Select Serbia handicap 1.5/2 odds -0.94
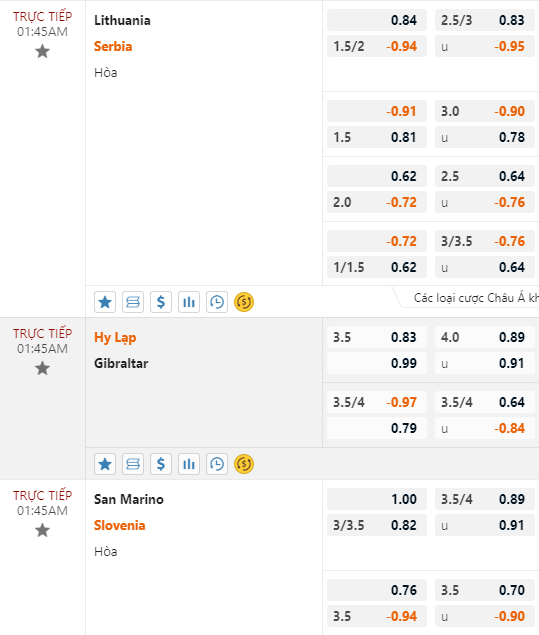Screen dimensions: 539x635 point(377,47)
